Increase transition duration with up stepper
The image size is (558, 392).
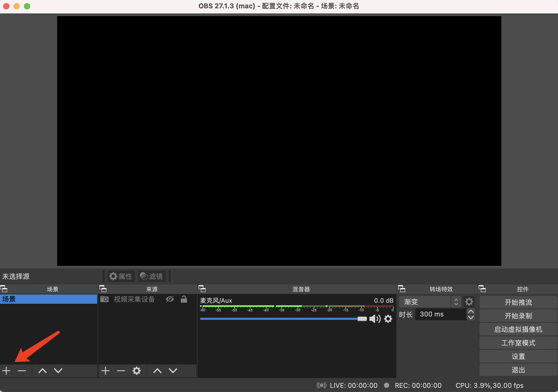(x=471, y=312)
